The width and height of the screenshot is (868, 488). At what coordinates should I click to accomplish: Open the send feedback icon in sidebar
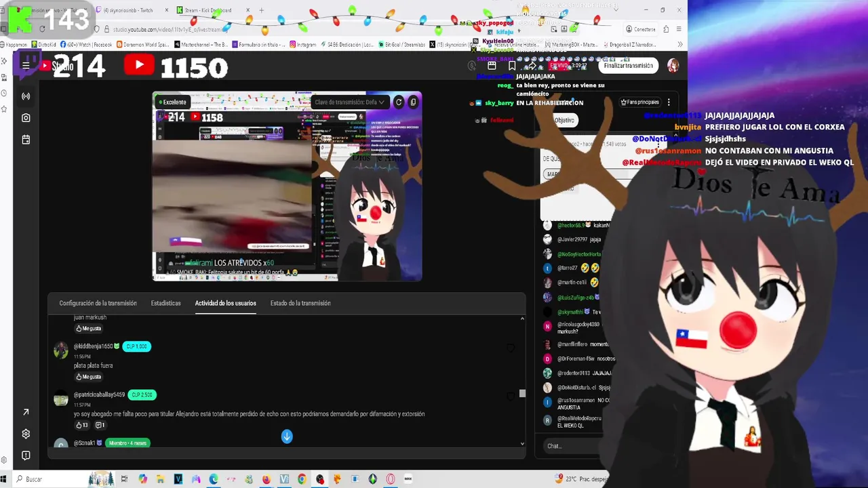pyautogui.click(x=26, y=455)
